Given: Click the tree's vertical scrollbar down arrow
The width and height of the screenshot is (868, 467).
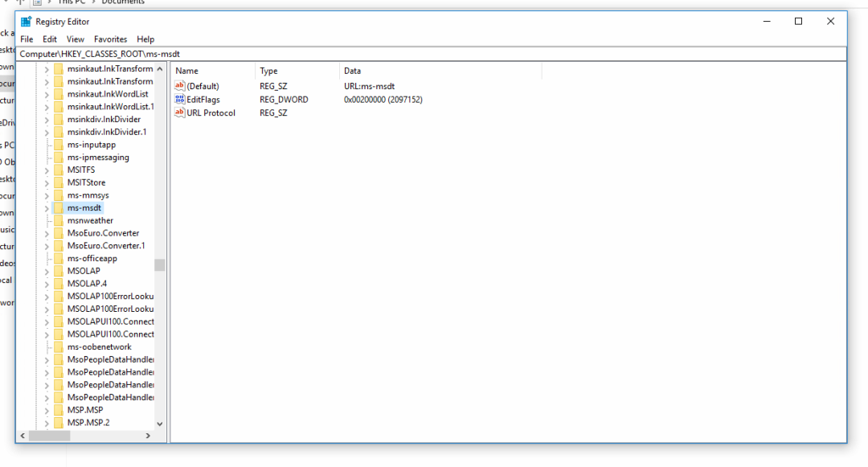Looking at the screenshot, I should coord(160,424).
